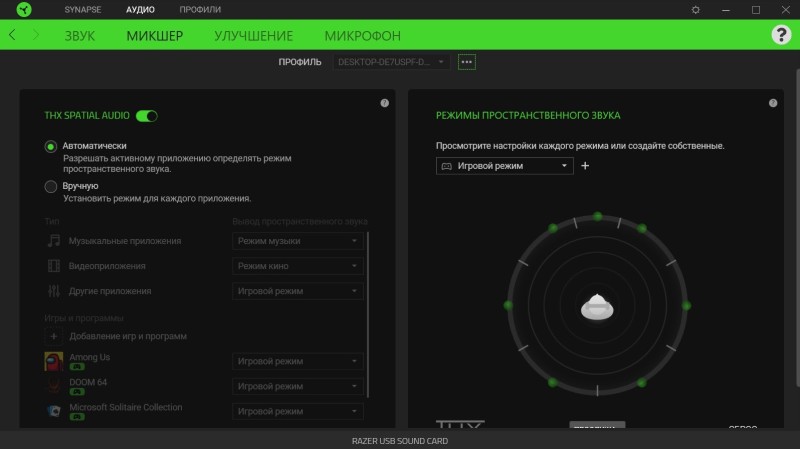Screen dimensions: 800x449
Task: Open Synapse settings gear
Action: pyautogui.click(x=695, y=10)
